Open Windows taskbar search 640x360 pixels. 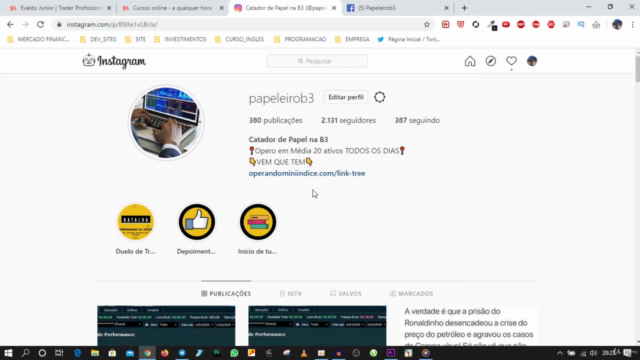point(25,353)
